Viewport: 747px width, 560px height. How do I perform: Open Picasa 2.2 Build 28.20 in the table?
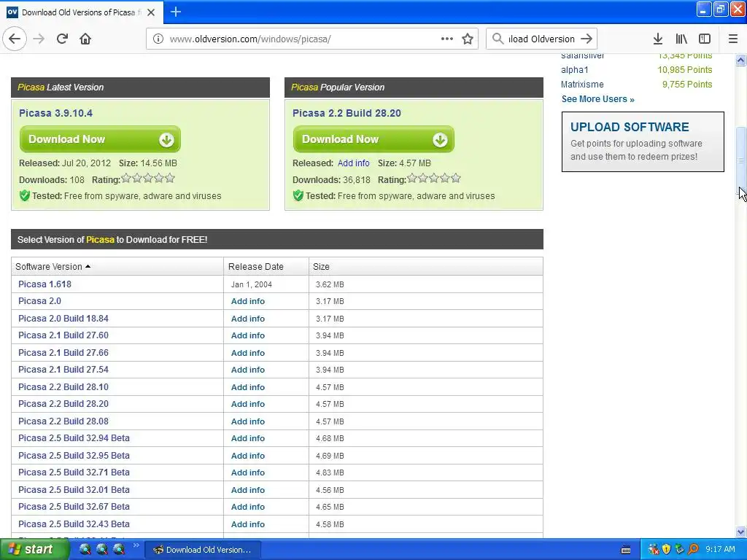[63, 404]
